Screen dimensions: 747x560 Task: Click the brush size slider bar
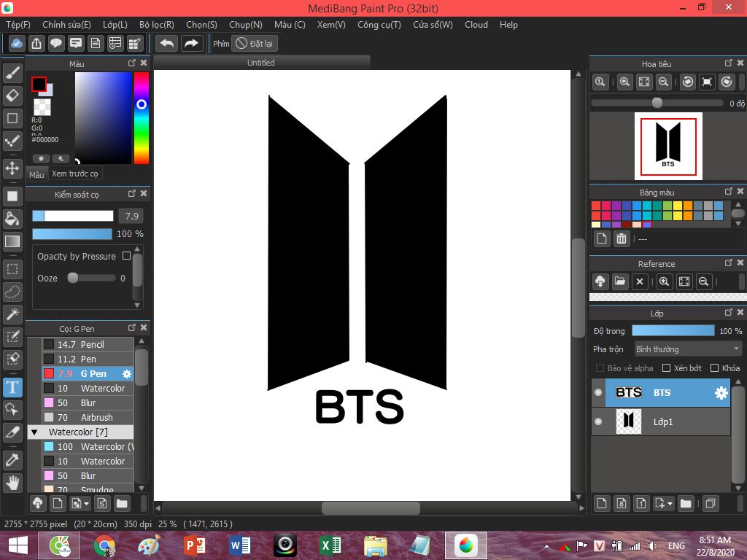coord(72,216)
